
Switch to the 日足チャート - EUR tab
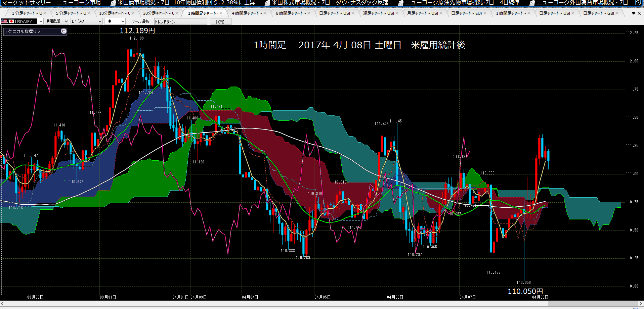pos(467,13)
